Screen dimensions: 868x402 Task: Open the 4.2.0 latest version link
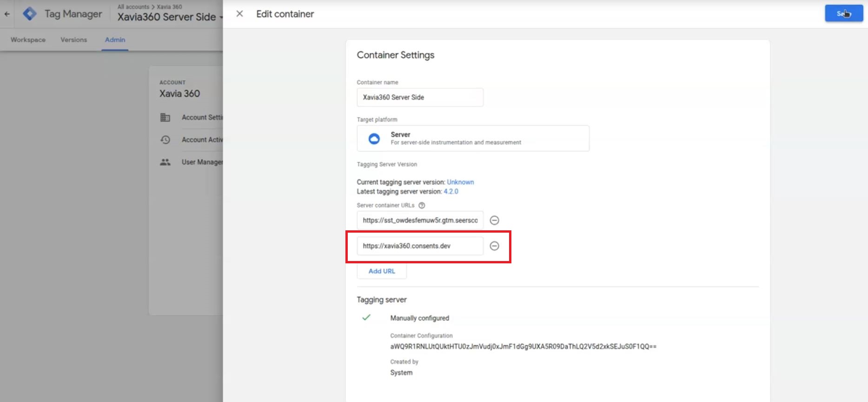coord(451,191)
